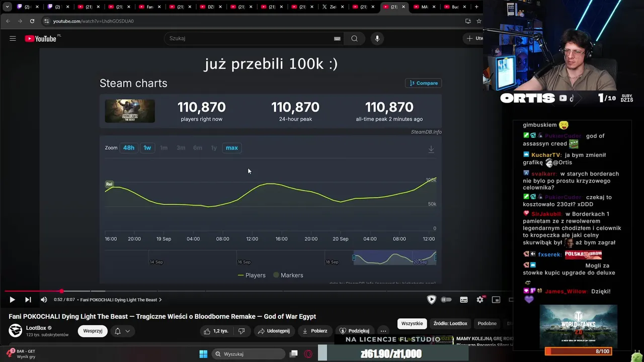Click the search magnifier button

click(354, 38)
